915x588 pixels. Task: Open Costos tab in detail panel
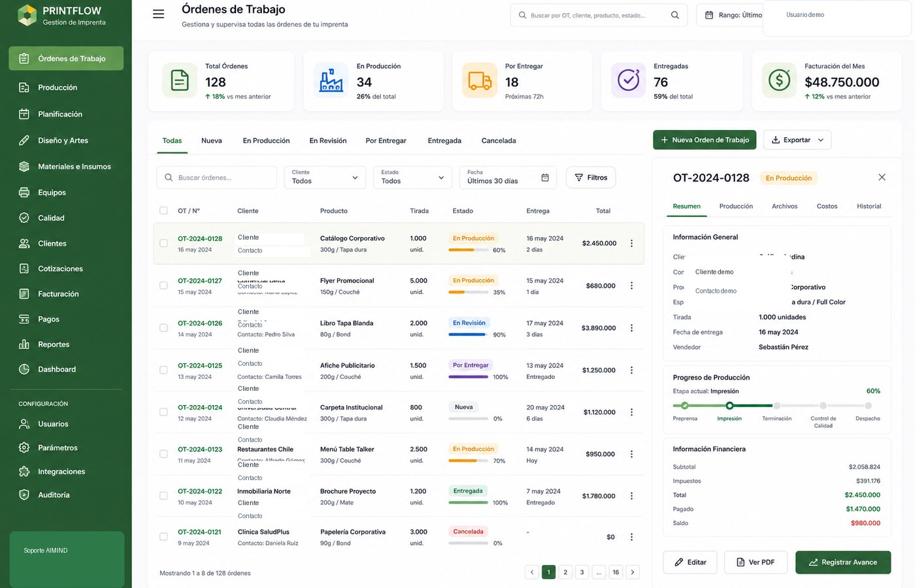[x=827, y=206]
